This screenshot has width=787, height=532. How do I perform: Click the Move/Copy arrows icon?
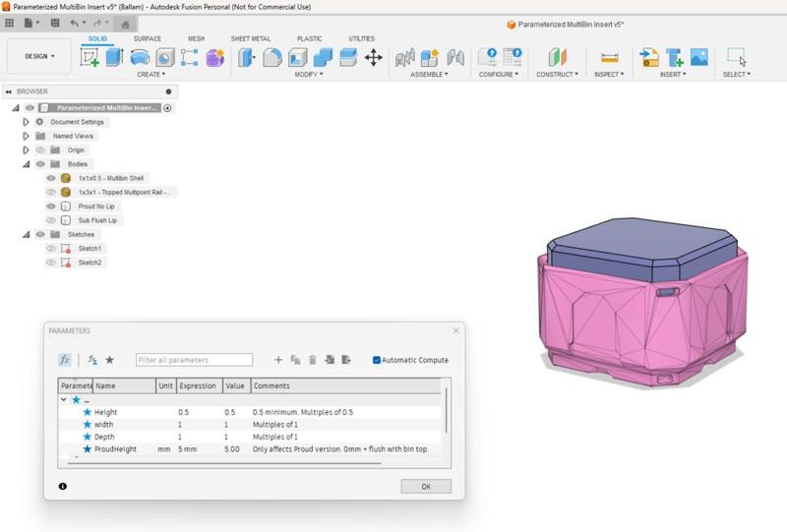(x=374, y=57)
